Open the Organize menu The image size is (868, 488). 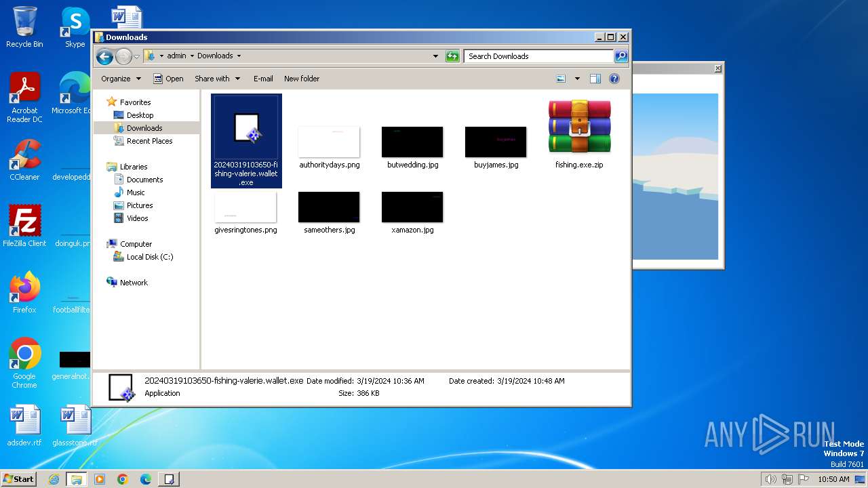coord(121,79)
